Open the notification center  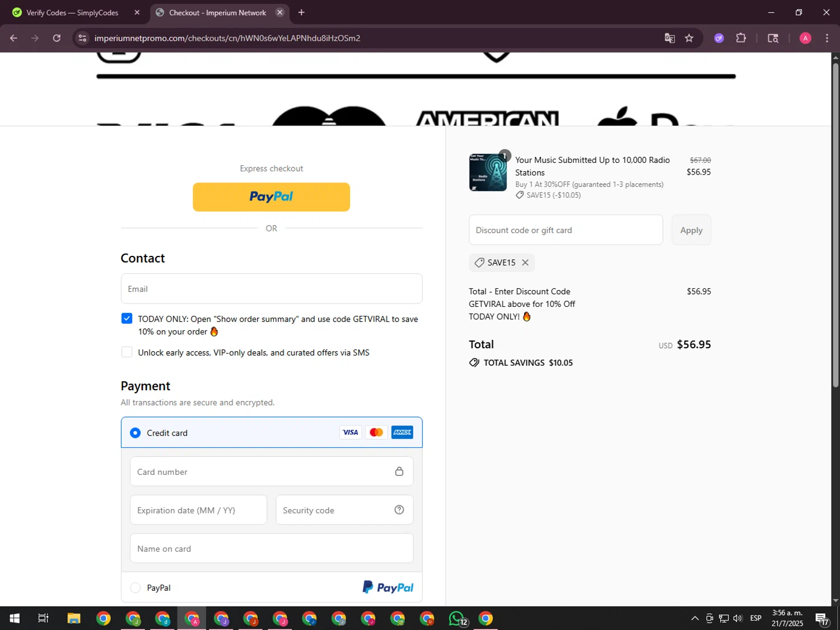(x=822, y=619)
